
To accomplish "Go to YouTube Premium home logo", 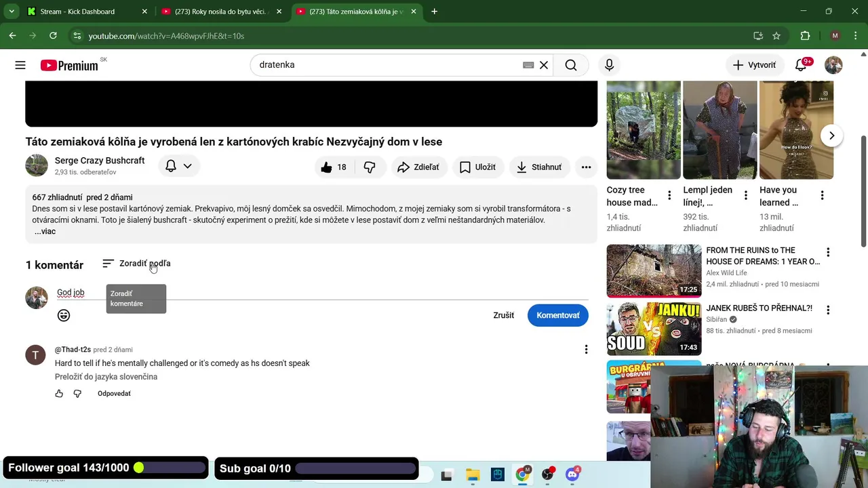I will tap(69, 65).
